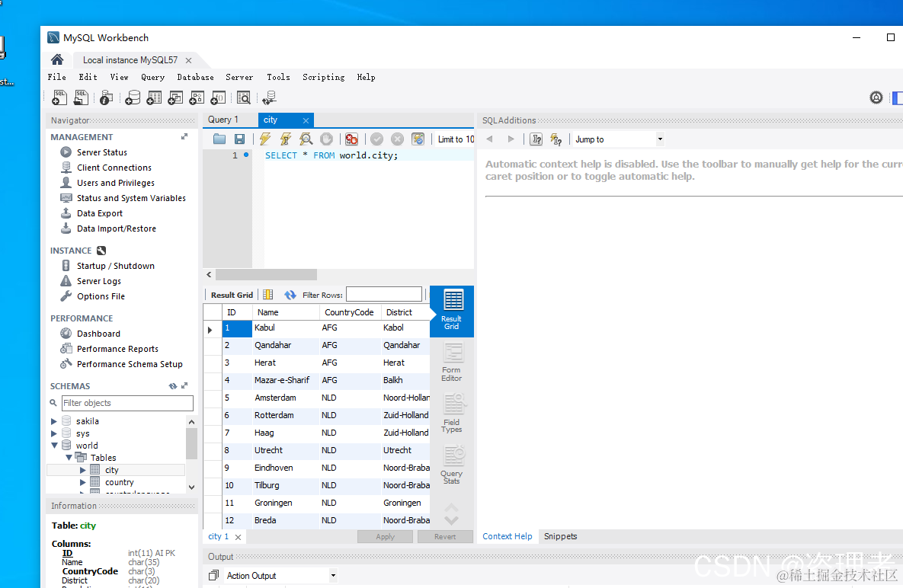Image resolution: width=903 pixels, height=588 pixels.
Task: Click the Filter objects search field
Action: pyautogui.click(x=126, y=403)
